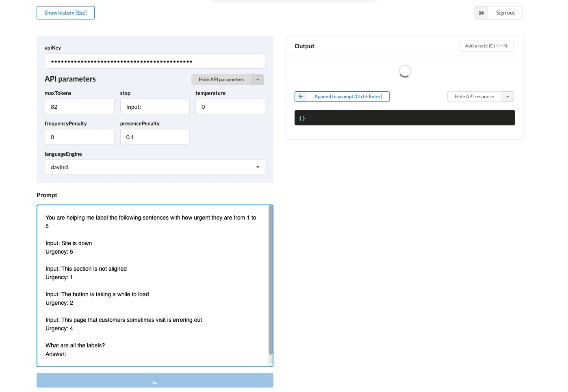Open the languageEngine davinci dropdown
Screen dimensions: 568x392
[x=155, y=167]
